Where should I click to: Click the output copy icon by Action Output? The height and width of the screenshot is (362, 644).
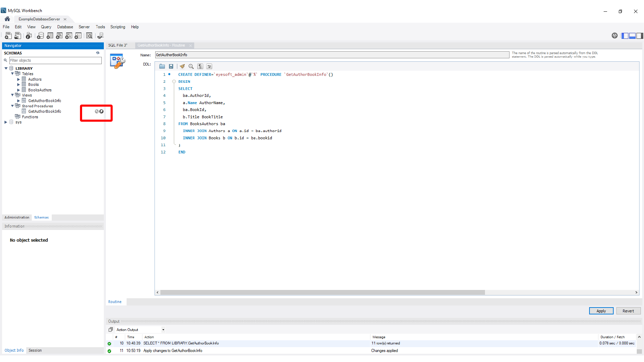[111, 330]
